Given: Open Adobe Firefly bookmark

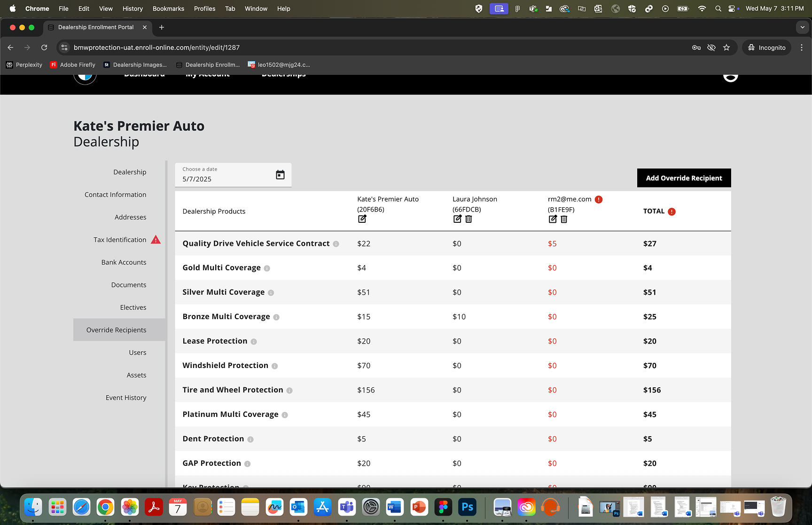Looking at the screenshot, I should pyautogui.click(x=73, y=65).
